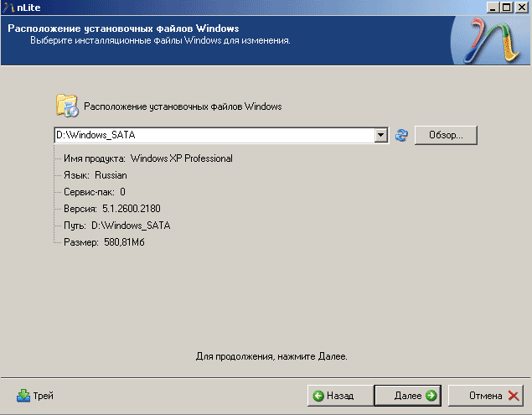
Task: Click the nLite title bar icon
Action: tap(8, 7)
